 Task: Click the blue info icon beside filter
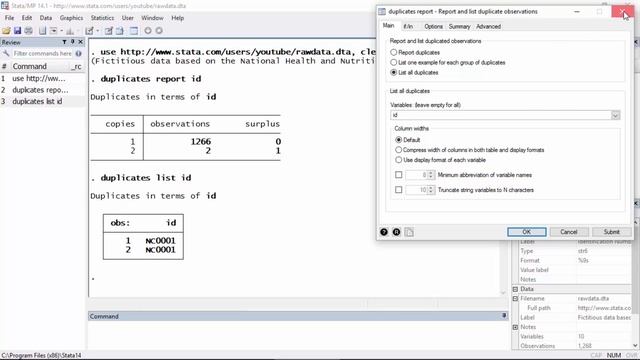(78, 53)
